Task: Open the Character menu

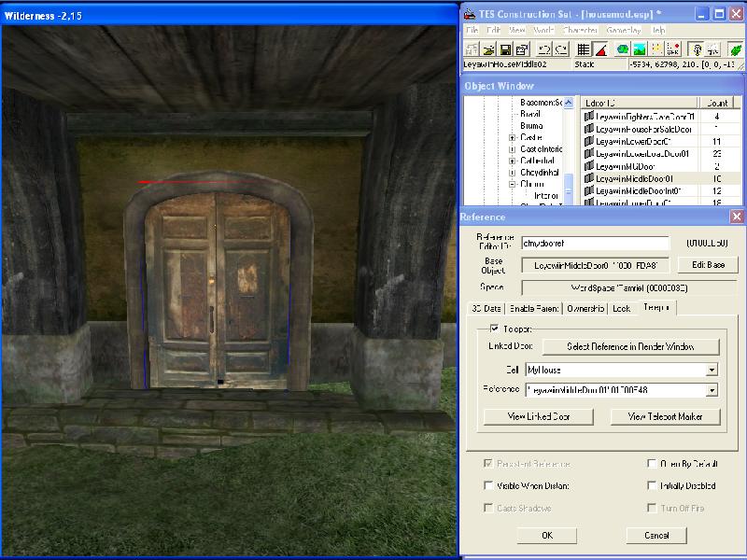Action: click(580, 30)
